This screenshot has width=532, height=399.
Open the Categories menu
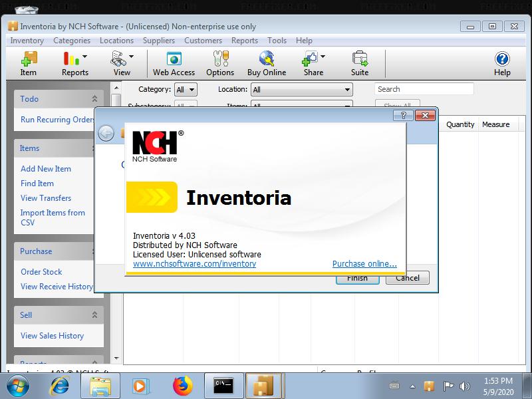tap(72, 41)
